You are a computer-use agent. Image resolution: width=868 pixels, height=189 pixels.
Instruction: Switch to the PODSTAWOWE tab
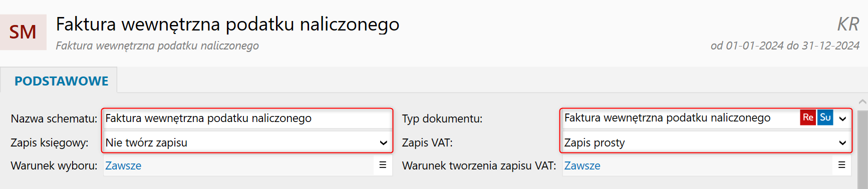tap(61, 81)
